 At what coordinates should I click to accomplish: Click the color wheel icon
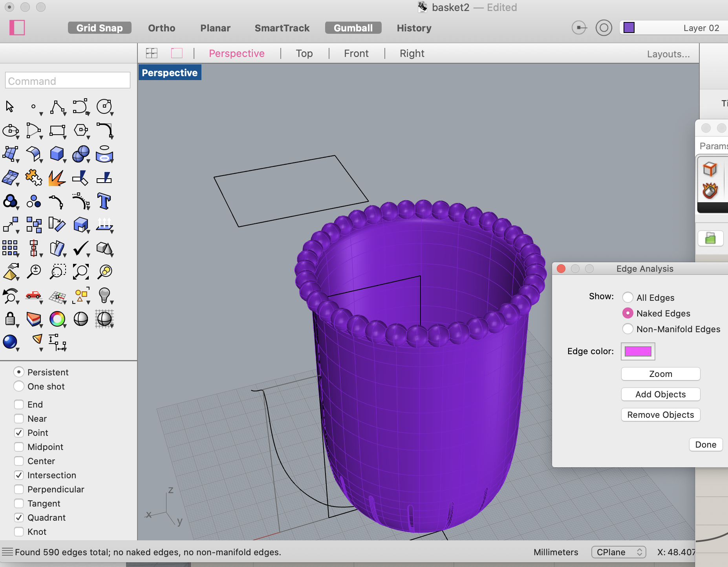pos(57,319)
